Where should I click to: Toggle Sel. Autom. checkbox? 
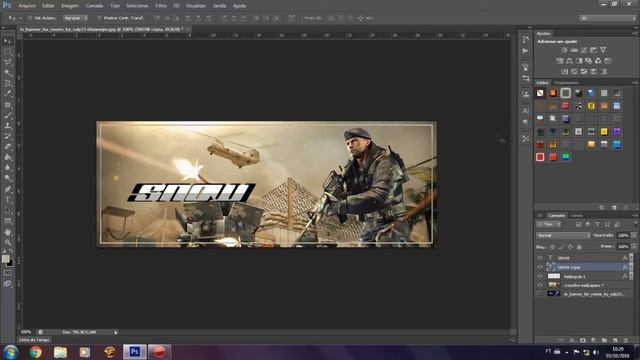(30, 18)
